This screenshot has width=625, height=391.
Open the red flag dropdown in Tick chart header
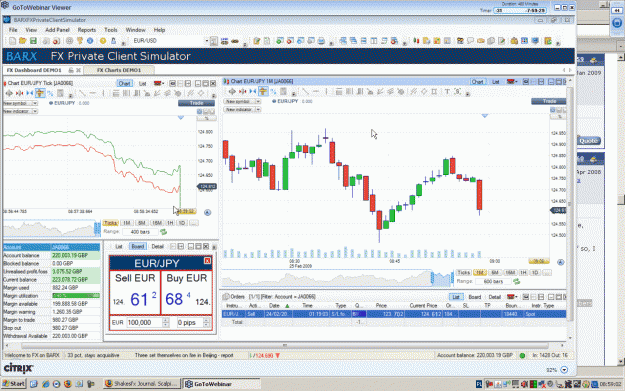click(x=159, y=83)
